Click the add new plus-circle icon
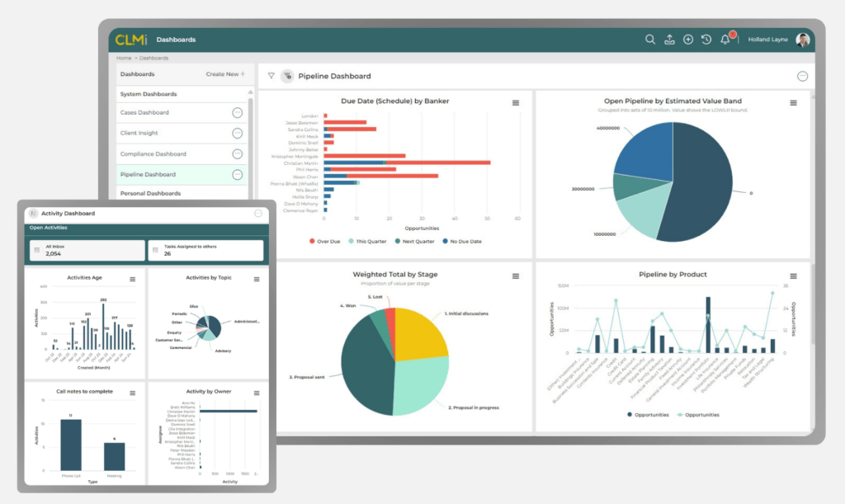 pos(688,40)
